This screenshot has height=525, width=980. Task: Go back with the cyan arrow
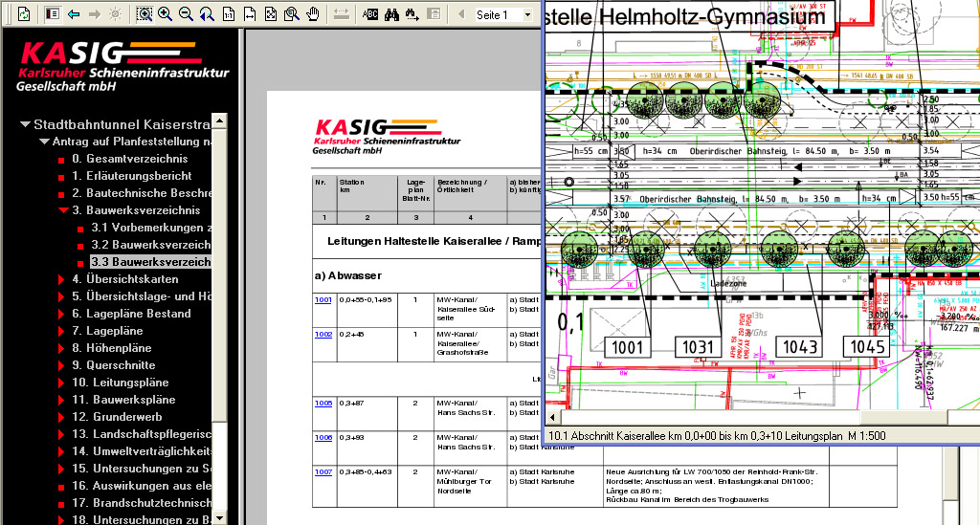pyautogui.click(x=74, y=14)
